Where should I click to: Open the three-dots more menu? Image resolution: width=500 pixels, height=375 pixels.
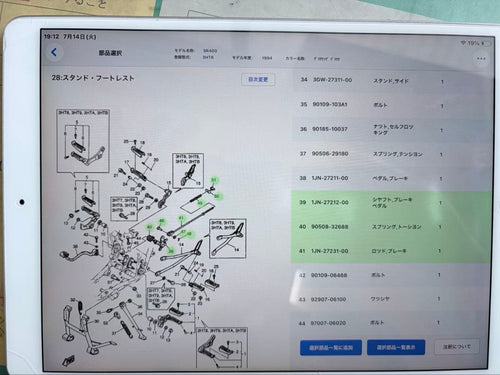point(481,59)
